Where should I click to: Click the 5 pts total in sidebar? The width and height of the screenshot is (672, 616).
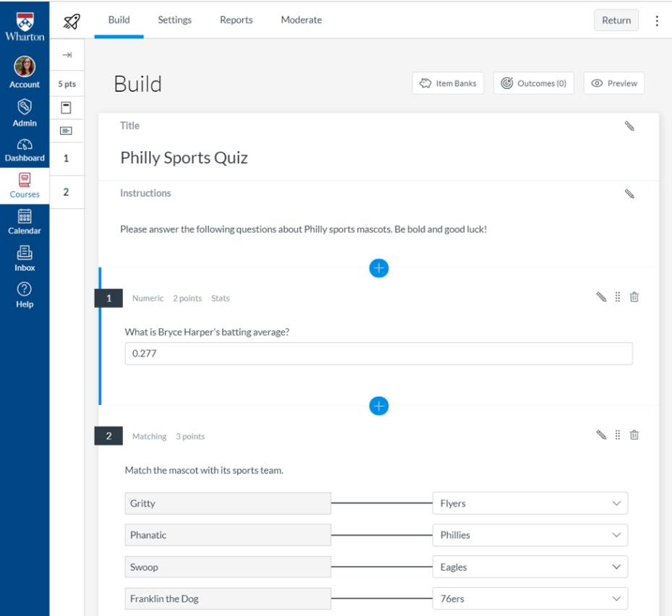click(x=67, y=84)
